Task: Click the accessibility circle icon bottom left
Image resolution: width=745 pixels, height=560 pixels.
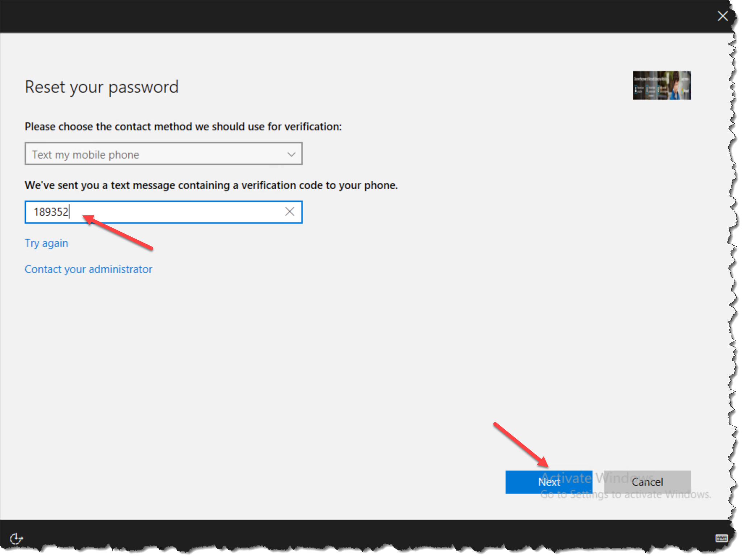Action: (x=17, y=539)
